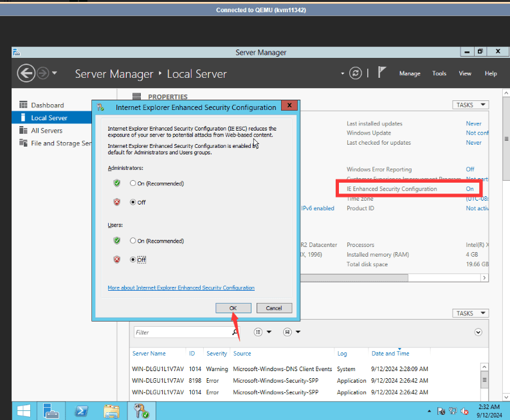
Task: Click the events Filter input field
Action: [183, 332]
